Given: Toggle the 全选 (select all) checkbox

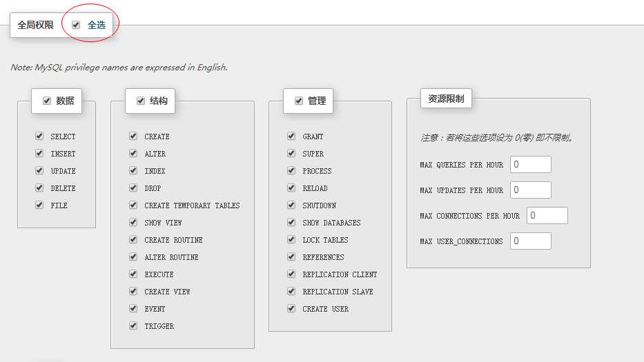Looking at the screenshot, I should pos(76,25).
